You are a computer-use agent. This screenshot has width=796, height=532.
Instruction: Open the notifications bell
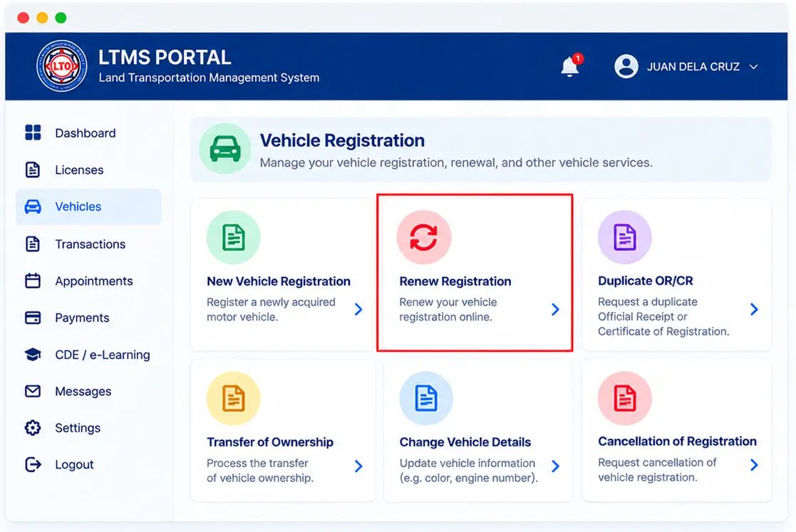point(569,67)
